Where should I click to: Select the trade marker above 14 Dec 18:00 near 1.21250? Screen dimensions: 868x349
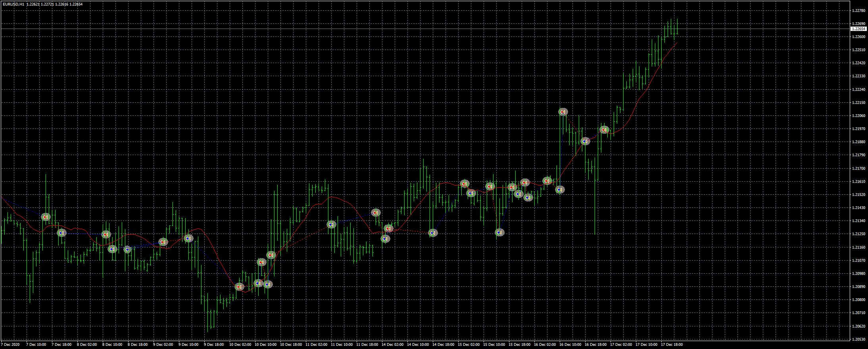tap(433, 233)
